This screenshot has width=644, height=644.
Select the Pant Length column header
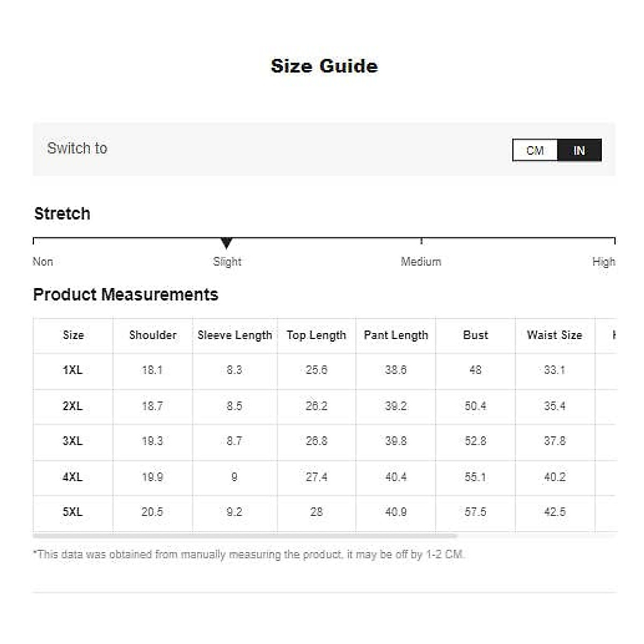tap(396, 335)
